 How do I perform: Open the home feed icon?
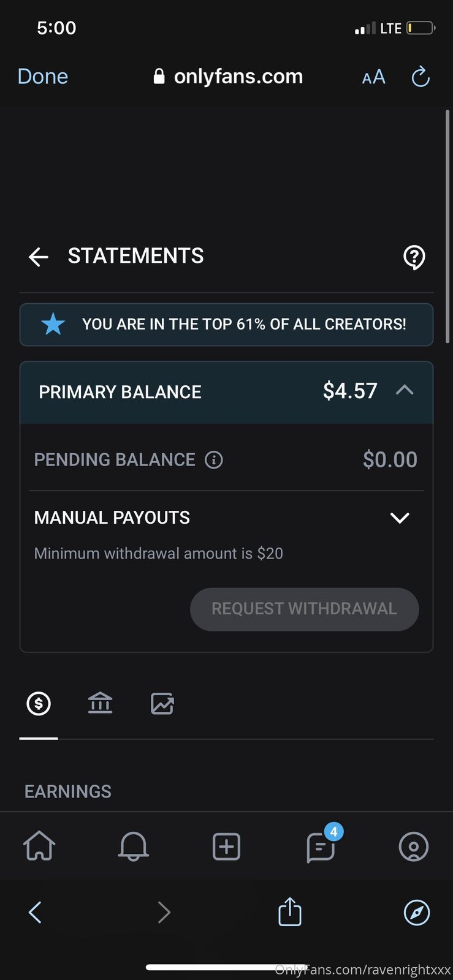pyautogui.click(x=39, y=846)
